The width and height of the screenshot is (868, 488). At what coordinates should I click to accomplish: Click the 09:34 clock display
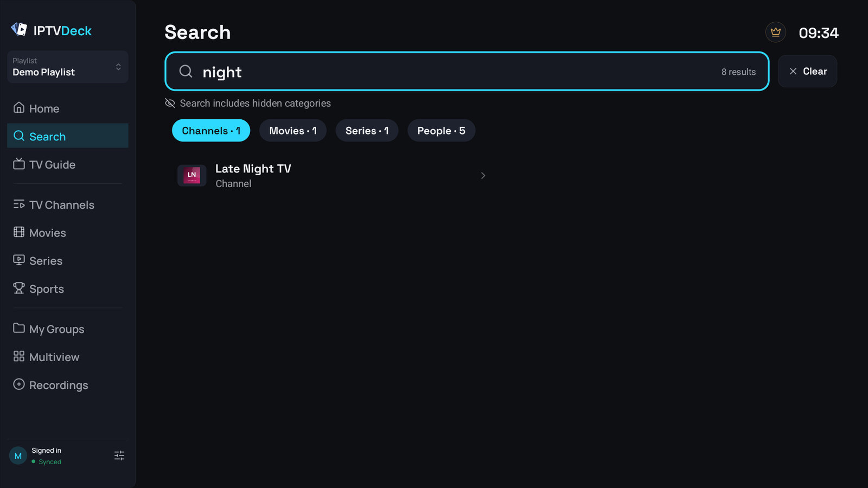[819, 33]
